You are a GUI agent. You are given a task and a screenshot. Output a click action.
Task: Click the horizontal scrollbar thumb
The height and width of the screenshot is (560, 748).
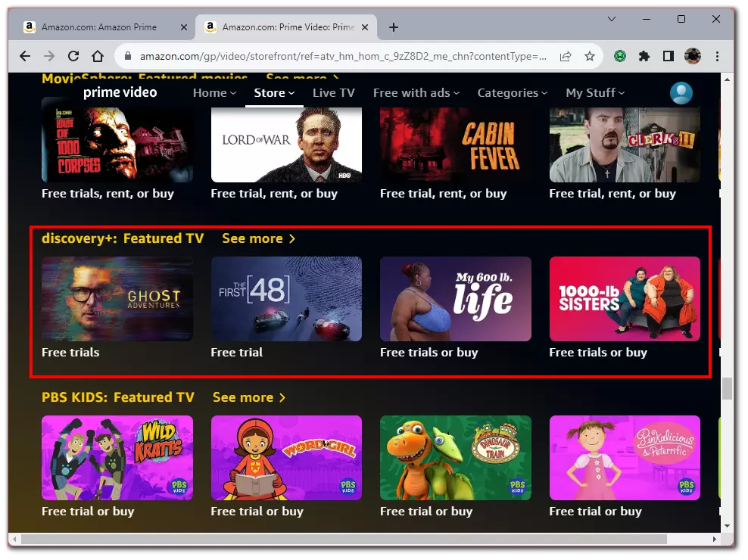click(x=344, y=539)
